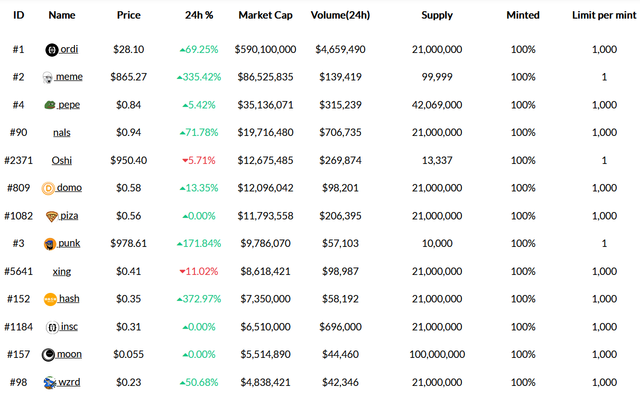Click the insc token icon

[52, 327]
